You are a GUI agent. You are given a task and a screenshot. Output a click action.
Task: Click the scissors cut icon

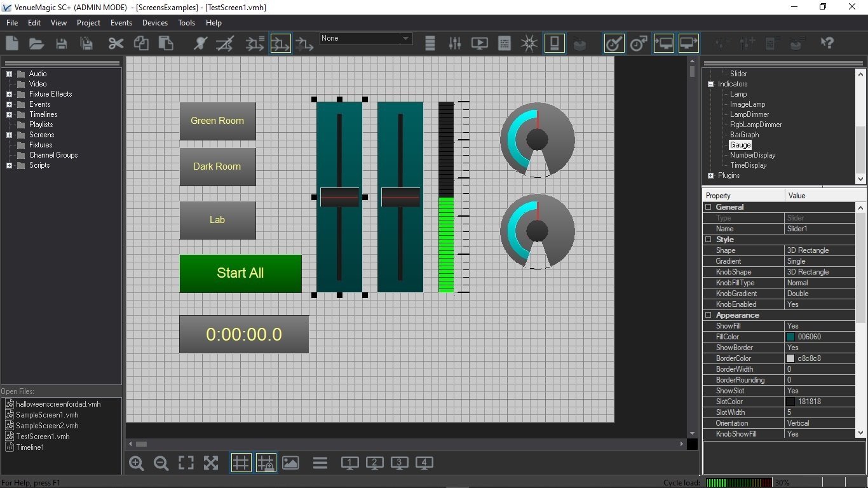pos(116,43)
